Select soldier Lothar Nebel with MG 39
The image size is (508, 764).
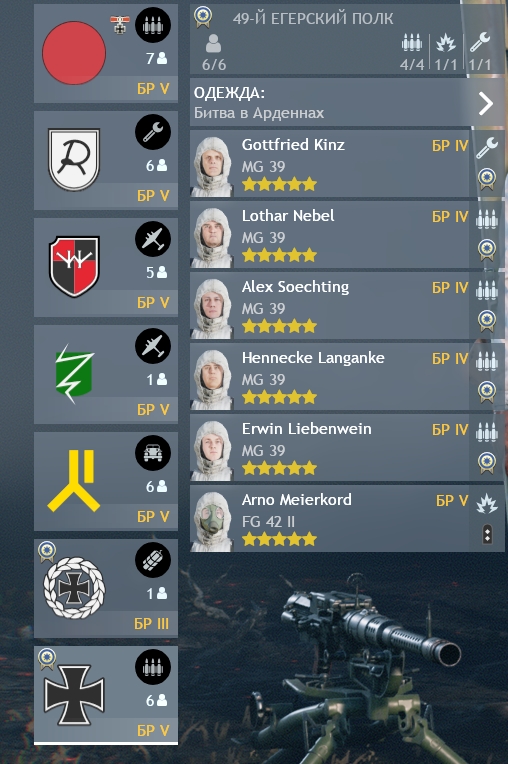[x=329, y=235]
